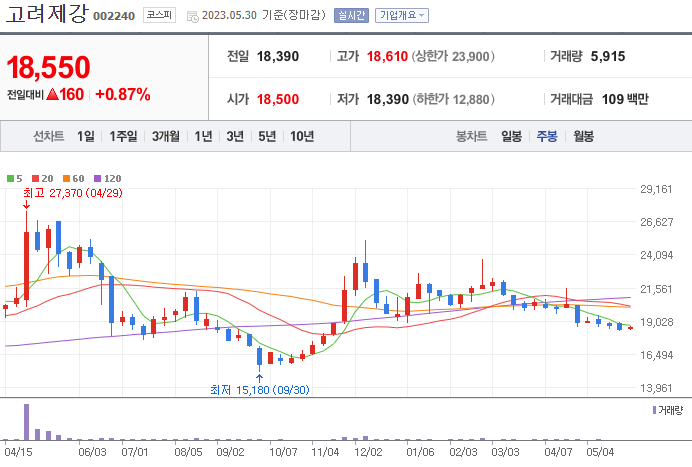Click the calendar clock icon beside date
The height and width of the screenshot is (467, 692).
pos(192,17)
